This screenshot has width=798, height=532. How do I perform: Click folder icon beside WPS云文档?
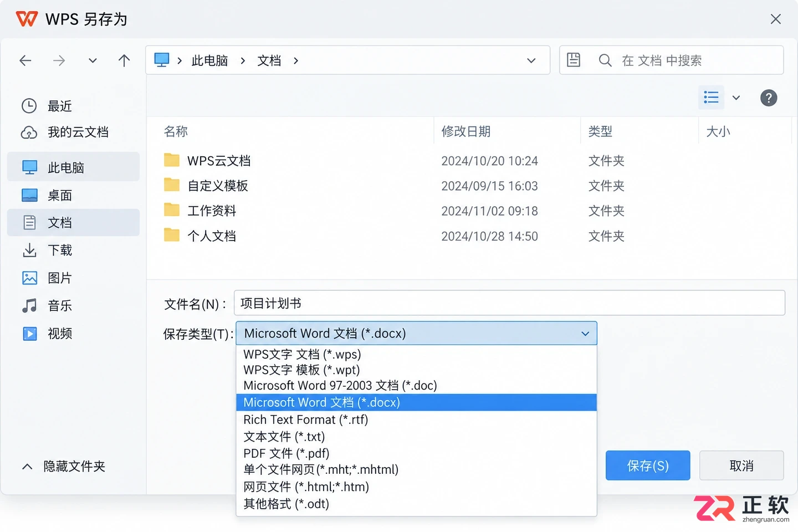[172, 160]
